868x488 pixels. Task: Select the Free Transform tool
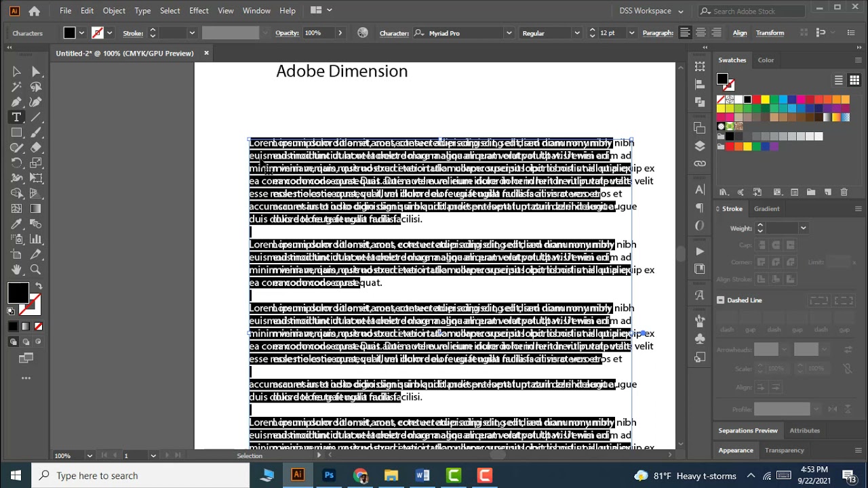pos(36,178)
